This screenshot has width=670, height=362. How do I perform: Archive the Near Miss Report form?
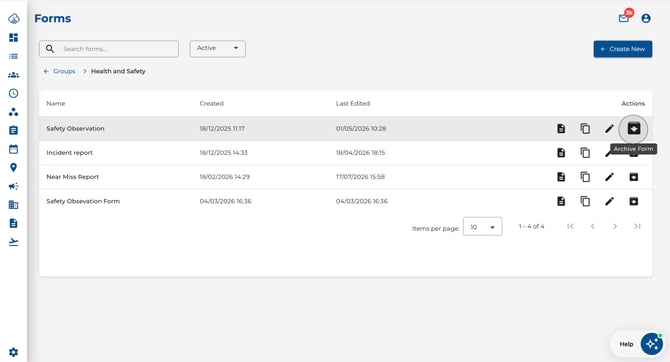[x=634, y=177]
